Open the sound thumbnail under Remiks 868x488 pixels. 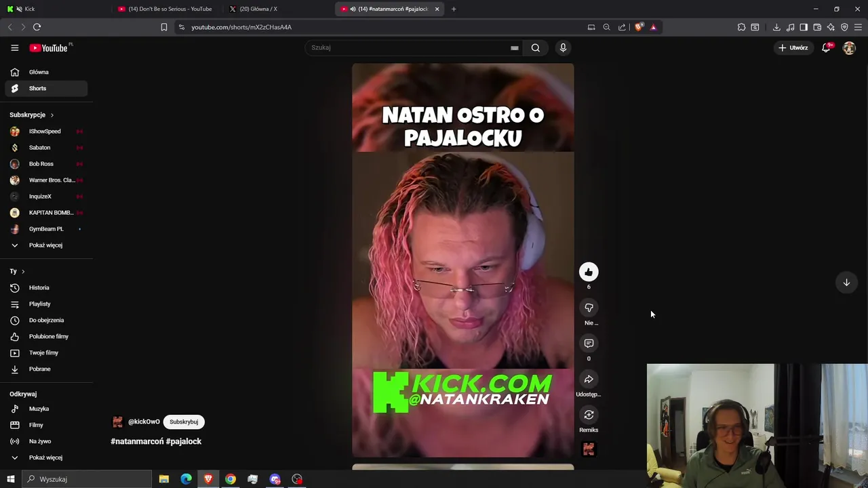pyautogui.click(x=589, y=449)
